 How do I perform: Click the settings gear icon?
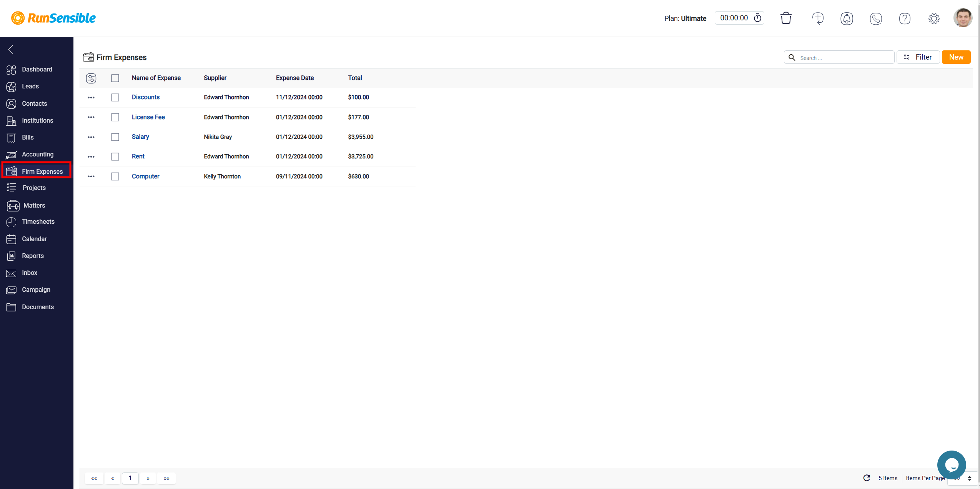[x=934, y=18]
